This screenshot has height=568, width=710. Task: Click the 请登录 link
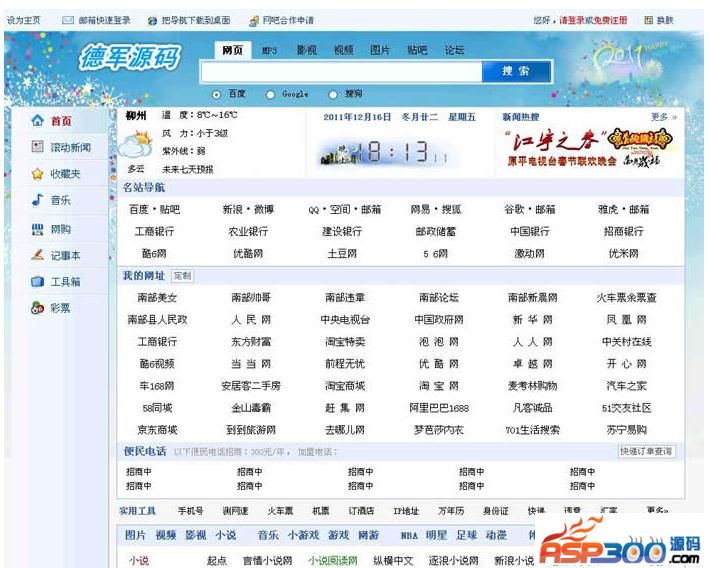pos(571,20)
